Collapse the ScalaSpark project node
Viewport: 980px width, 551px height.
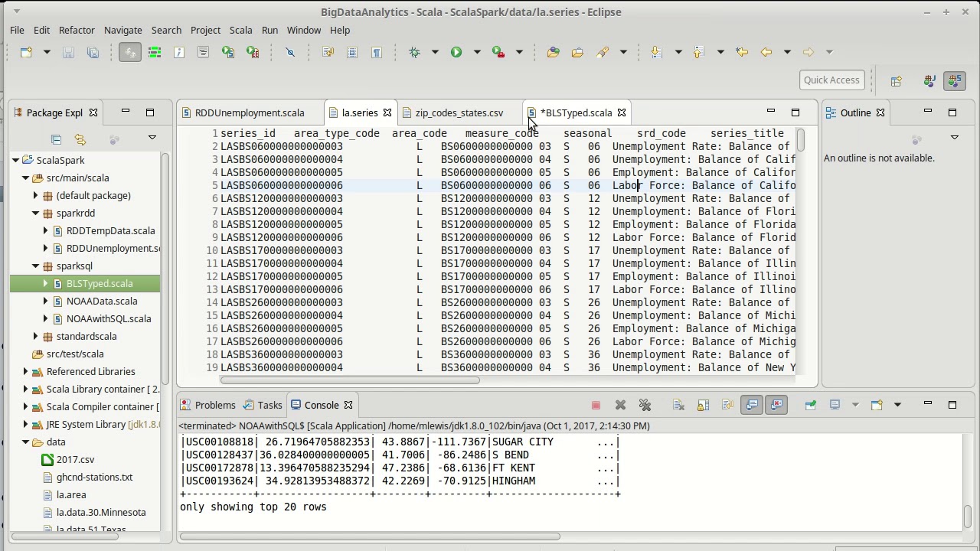click(x=15, y=160)
